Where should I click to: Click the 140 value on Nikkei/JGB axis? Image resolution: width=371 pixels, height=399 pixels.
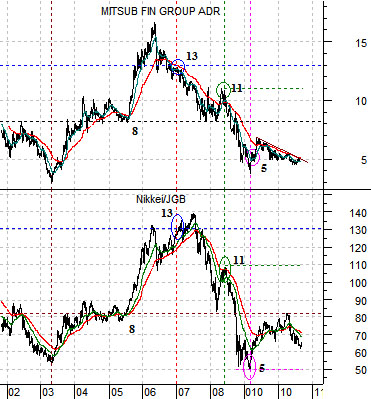click(357, 213)
